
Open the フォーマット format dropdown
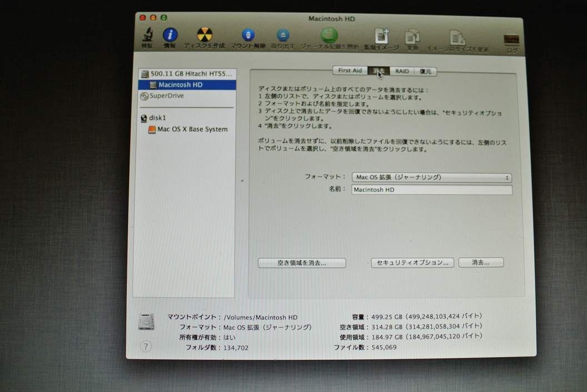tap(432, 177)
